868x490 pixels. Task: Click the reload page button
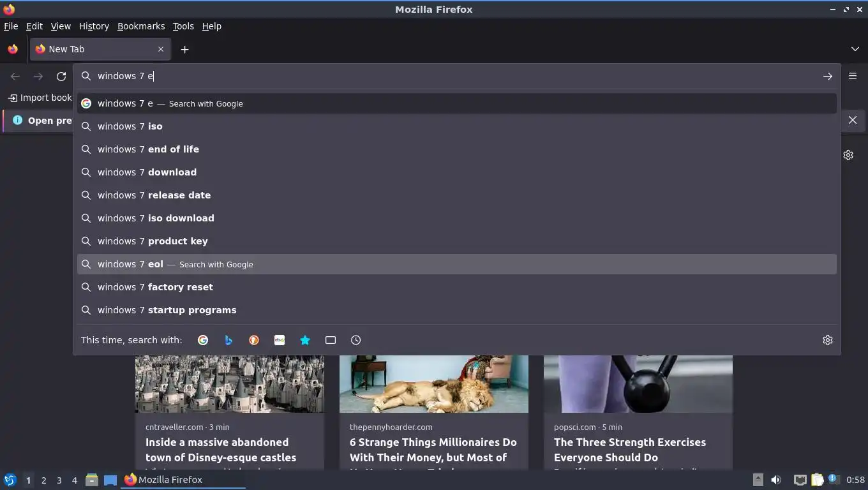(61, 76)
